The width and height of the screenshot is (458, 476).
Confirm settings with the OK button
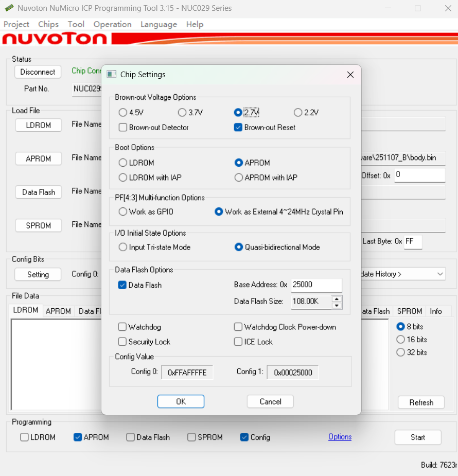click(x=181, y=401)
